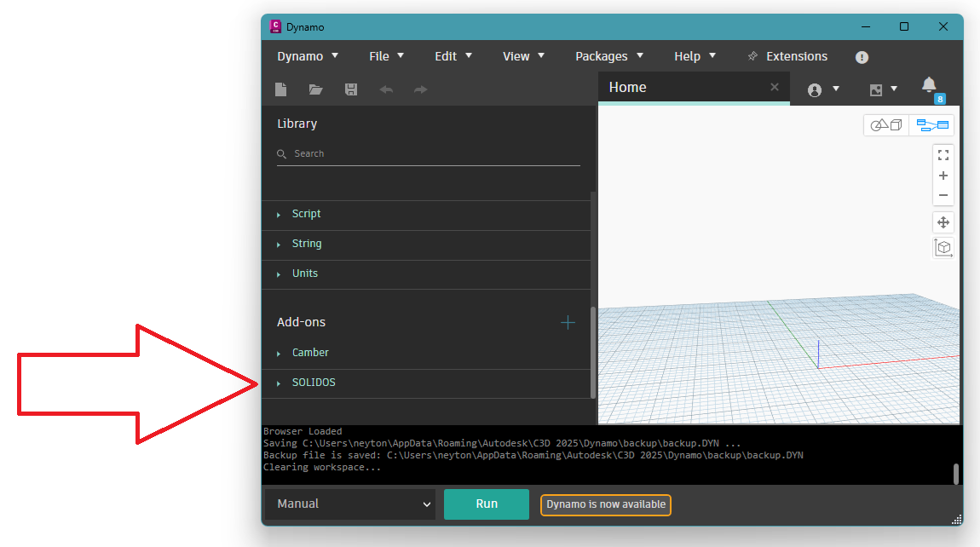Viewport: 980px width, 547px height.
Task: Click the 'Browser Loaded' console line
Action: (x=303, y=431)
